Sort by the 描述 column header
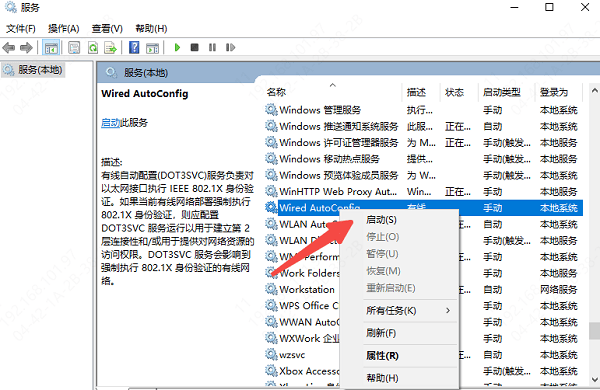Screen dimensions: 600x390 point(416,92)
